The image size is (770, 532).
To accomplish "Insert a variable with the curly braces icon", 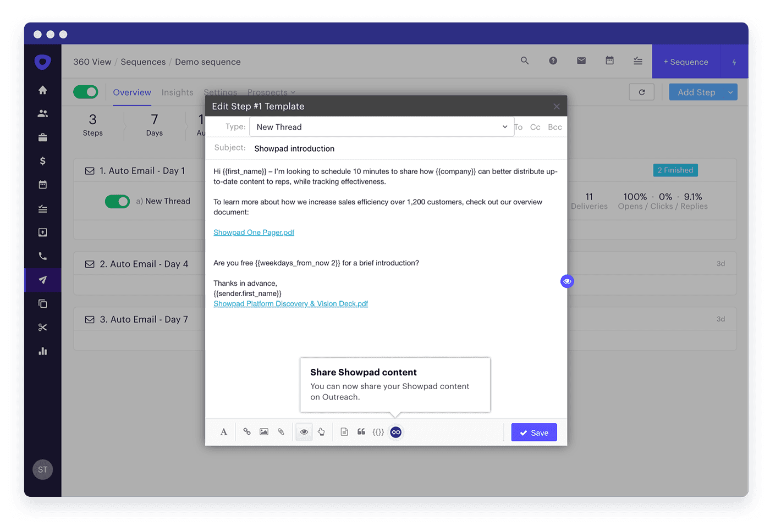I will coord(378,432).
